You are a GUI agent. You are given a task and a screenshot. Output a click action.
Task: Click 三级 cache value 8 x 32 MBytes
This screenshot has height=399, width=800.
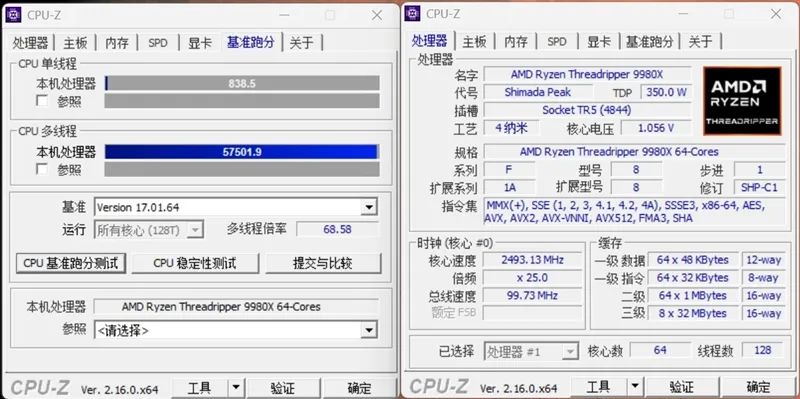pyautogui.click(x=693, y=313)
